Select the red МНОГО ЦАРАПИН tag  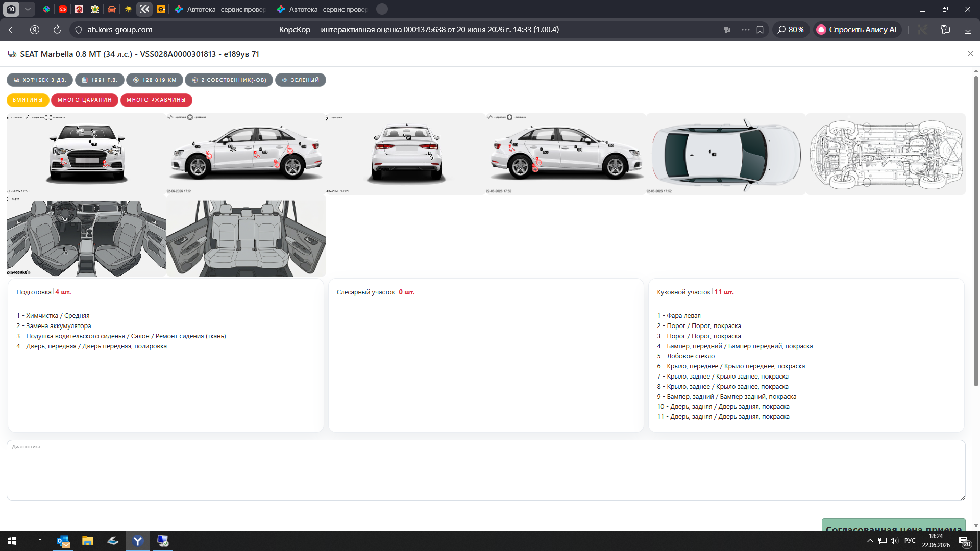pyautogui.click(x=85, y=100)
